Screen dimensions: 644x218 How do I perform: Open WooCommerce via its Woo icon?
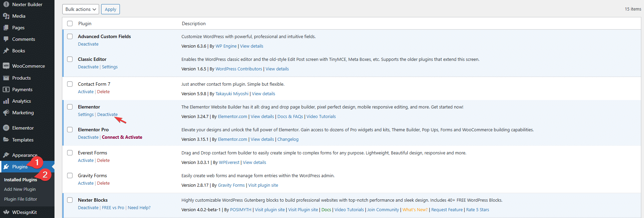click(6, 66)
